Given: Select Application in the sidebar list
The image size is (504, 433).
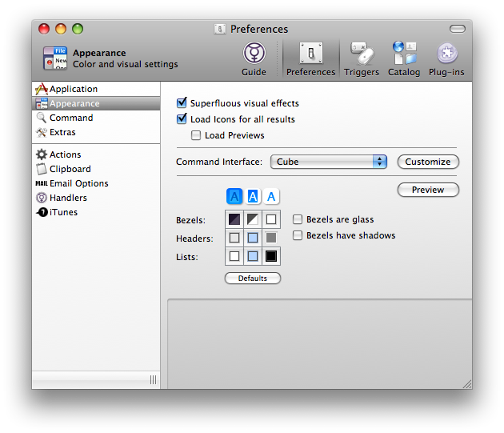Looking at the screenshot, I should (96, 89).
